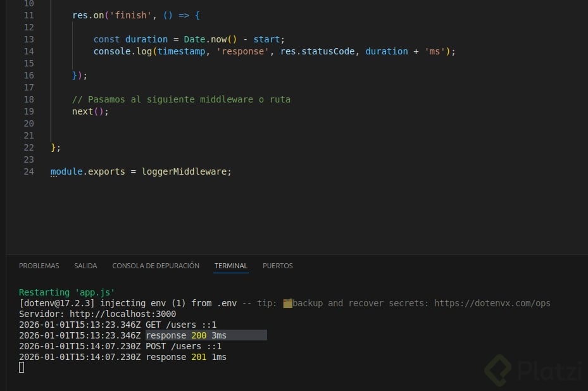Image resolution: width=588 pixels, height=391 pixels.
Task: Click the 'response 201 1ms' terminal line
Action: tap(185, 357)
